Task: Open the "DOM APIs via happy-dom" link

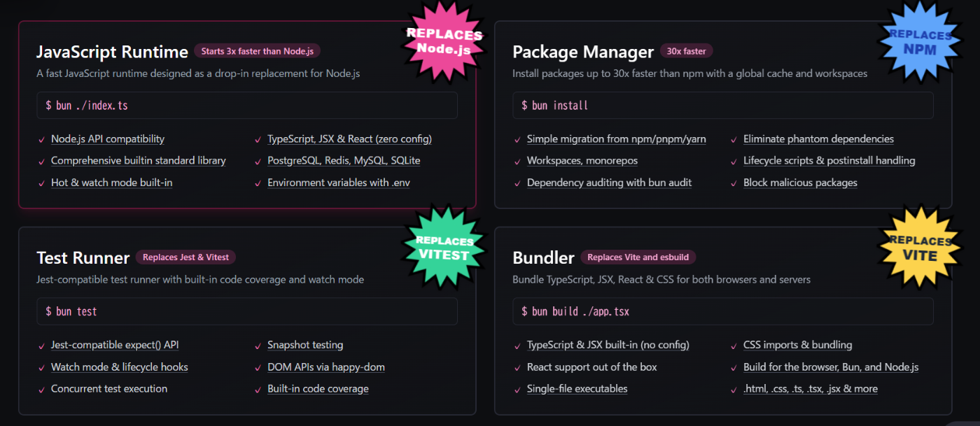Action: (326, 367)
